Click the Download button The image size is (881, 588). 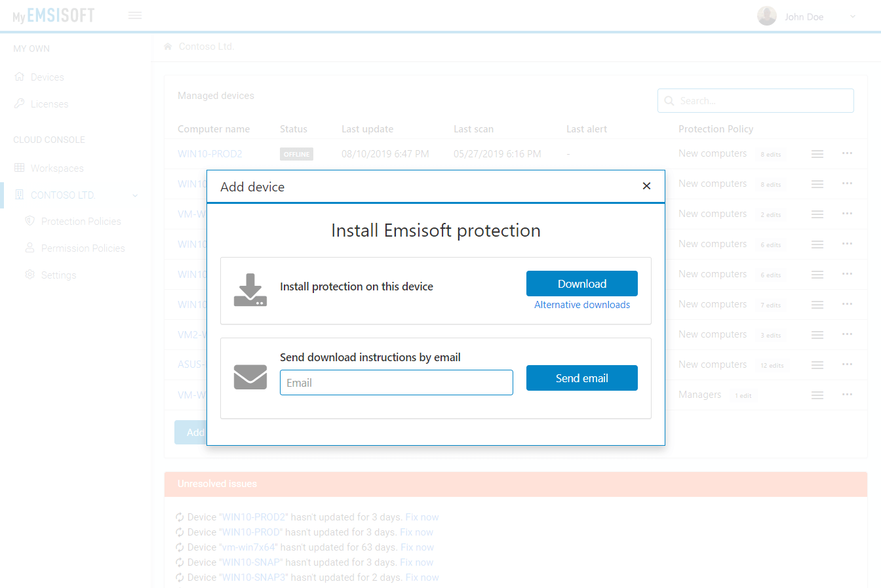coord(582,284)
